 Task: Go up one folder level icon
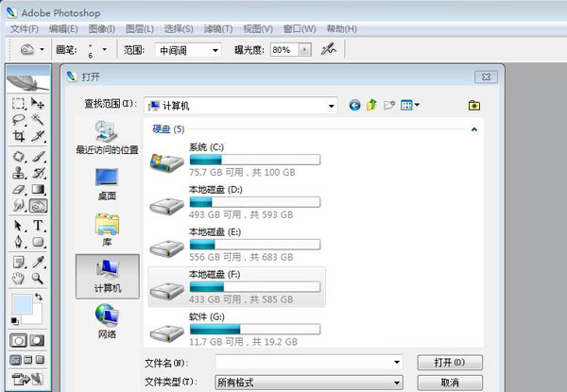point(372,106)
